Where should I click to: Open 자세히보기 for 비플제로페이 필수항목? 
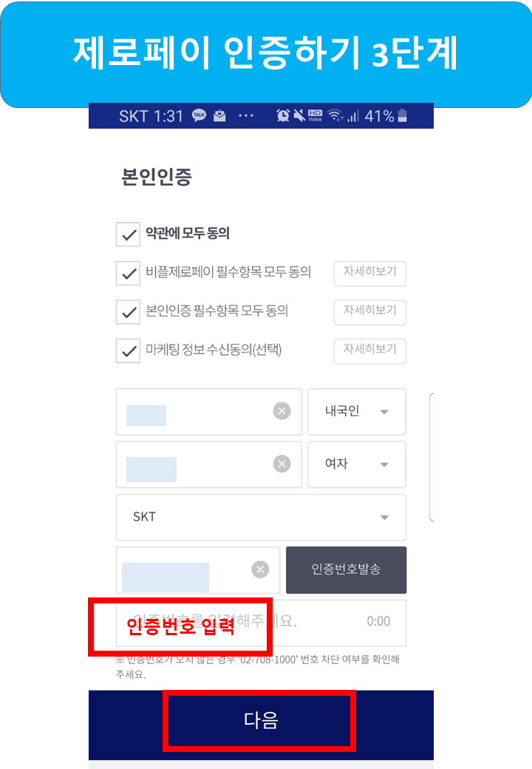(370, 273)
